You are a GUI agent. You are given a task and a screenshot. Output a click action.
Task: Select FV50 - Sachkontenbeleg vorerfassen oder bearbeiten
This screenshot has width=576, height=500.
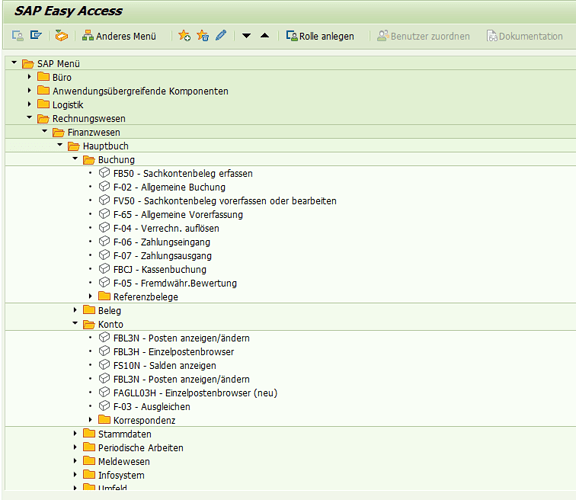[225, 201]
